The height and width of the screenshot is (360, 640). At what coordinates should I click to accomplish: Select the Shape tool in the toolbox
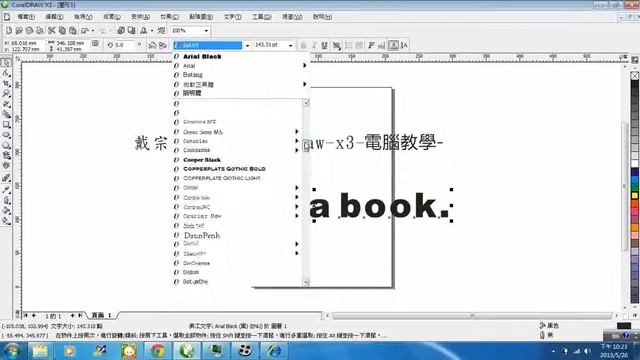coord(6,73)
